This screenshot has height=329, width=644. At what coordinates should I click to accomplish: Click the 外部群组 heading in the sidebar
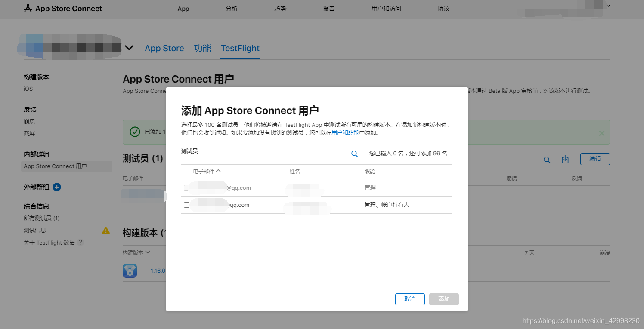point(37,187)
